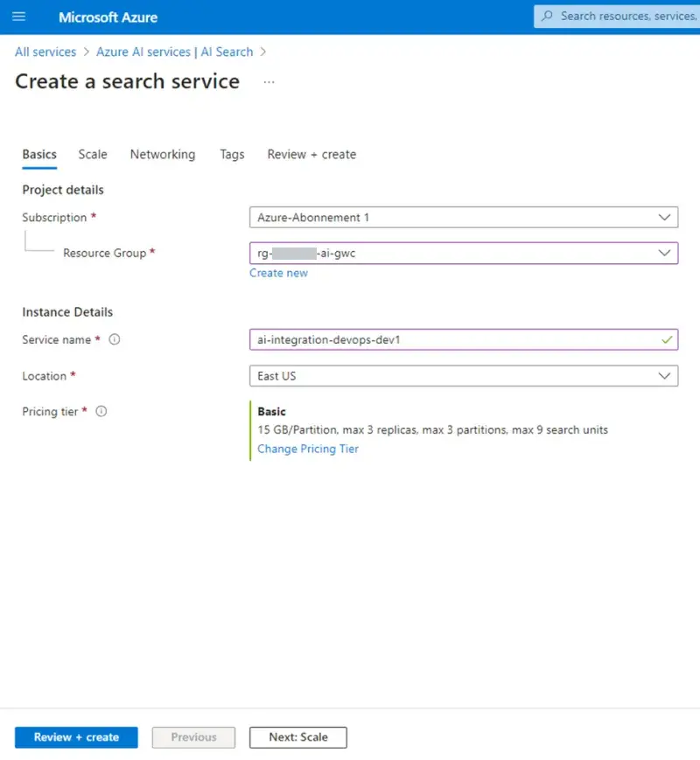700x760 pixels.
Task: Click the Resource Group field label
Action: [x=105, y=253]
